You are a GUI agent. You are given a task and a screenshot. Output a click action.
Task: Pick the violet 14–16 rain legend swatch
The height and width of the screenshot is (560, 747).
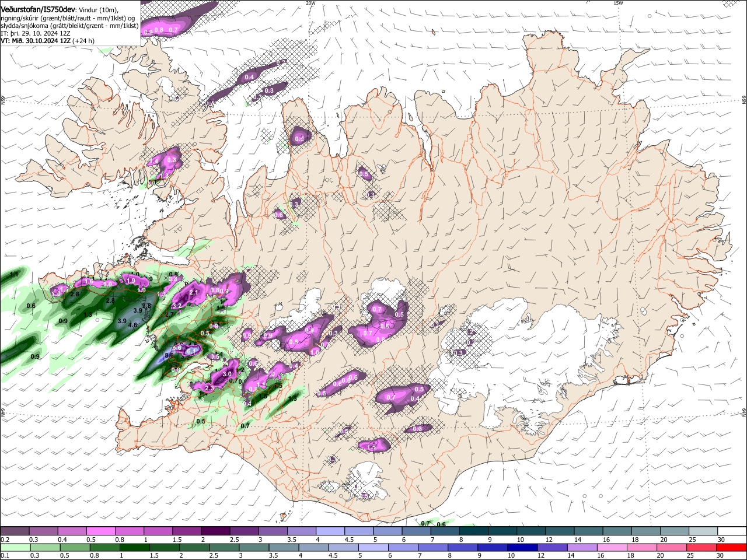coord(583,547)
